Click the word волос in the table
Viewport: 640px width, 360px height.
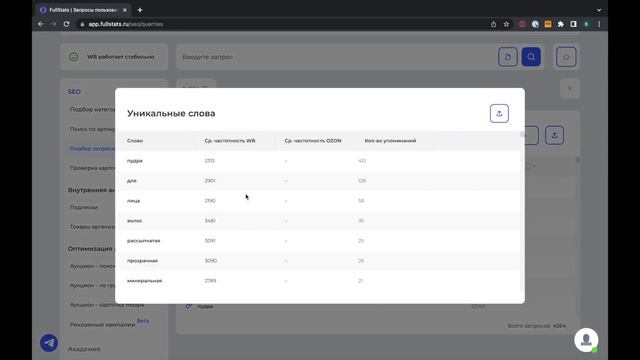[x=134, y=221]
